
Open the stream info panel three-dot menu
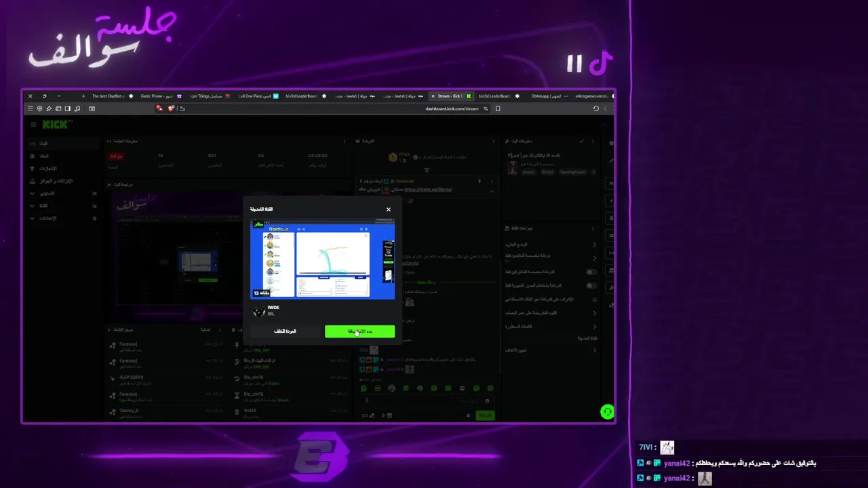pos(593,141)
